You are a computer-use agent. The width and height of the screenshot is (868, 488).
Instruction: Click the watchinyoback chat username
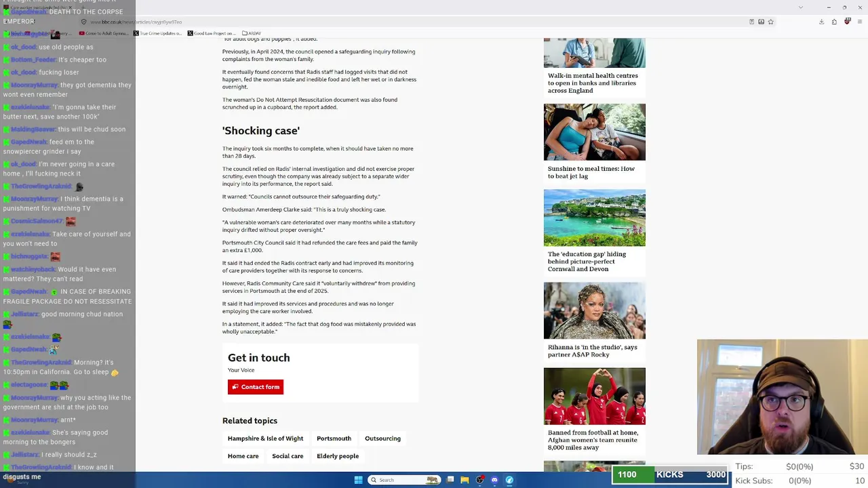(x=33, y=269)
